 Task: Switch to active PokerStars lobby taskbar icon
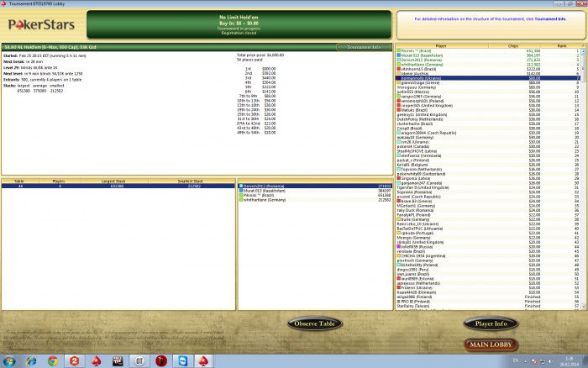(203, 361)
